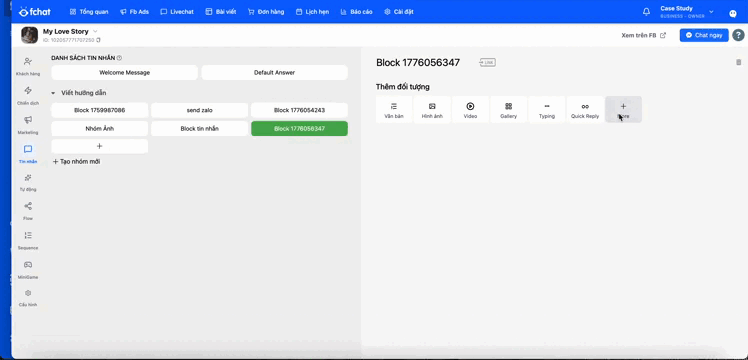Image resolution: width=748 pixels, height=360 pixels.
Task: Click info icon beside Danh sách tin nhắn
Action: click(x=119, y=58)
